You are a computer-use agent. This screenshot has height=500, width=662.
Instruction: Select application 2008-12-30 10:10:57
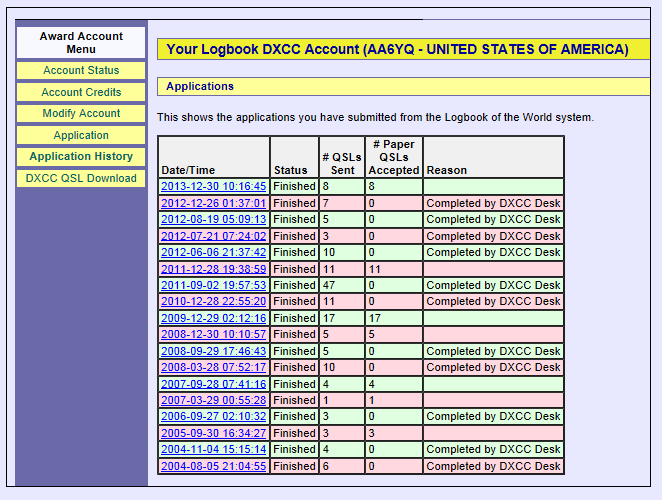coord(214,334)
